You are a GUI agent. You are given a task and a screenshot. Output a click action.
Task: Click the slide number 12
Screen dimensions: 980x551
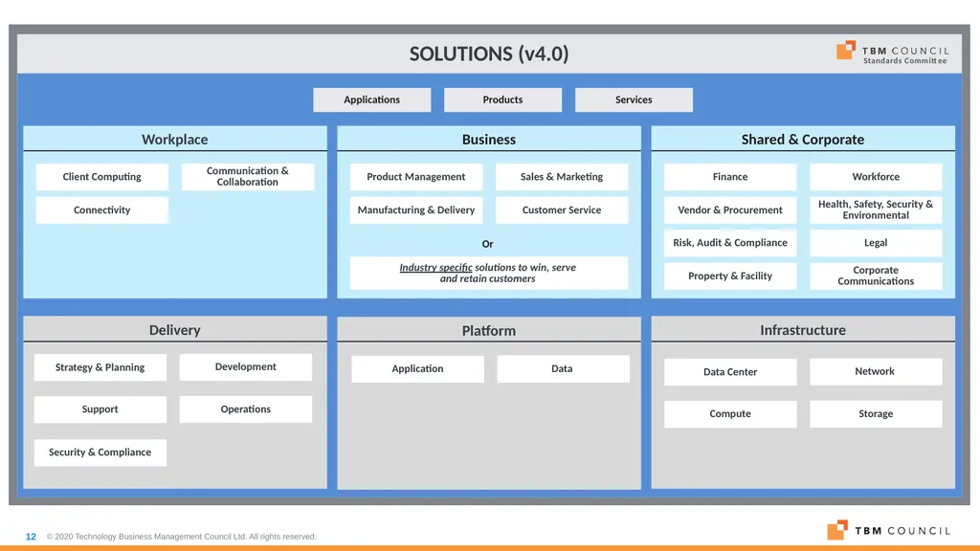pyautogui.click(x=31, y=537)
